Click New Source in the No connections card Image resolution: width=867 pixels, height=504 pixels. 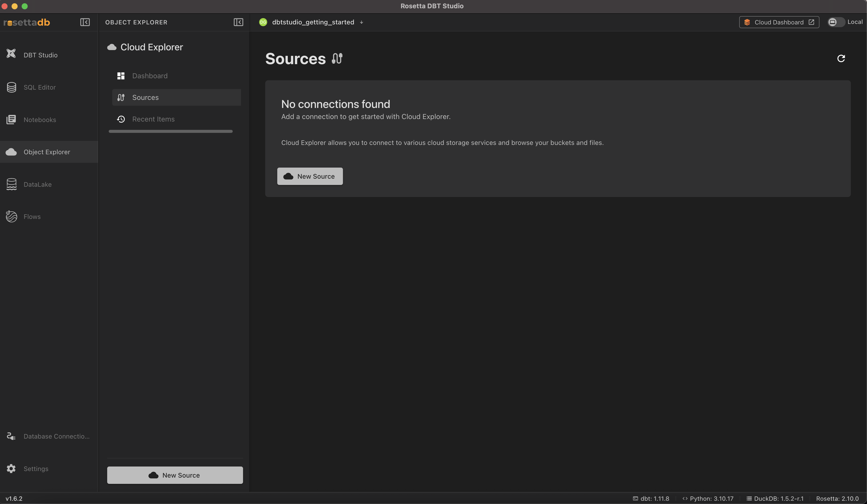(x=310, y=176)
